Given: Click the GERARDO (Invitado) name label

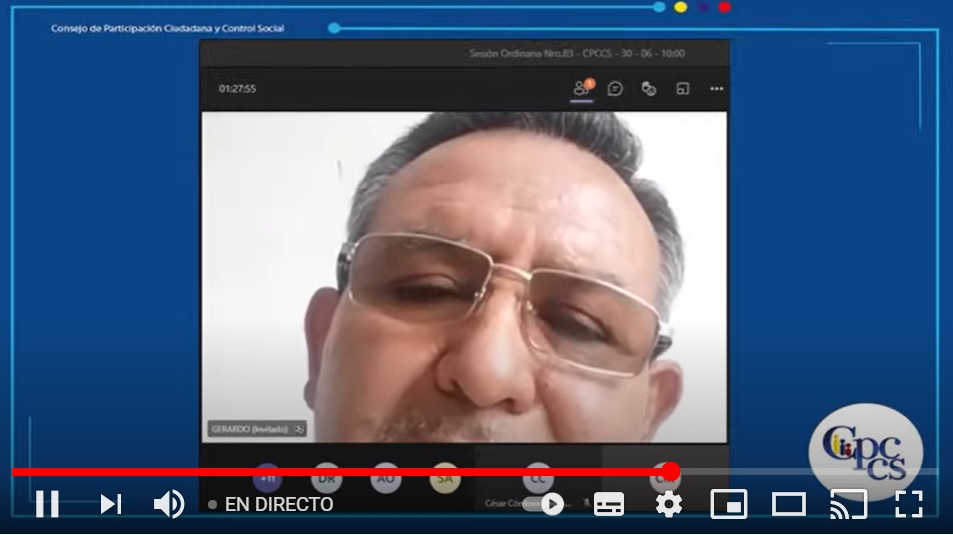Looking at the screenshot, I should pyautogui.click(x=256, y=429).
